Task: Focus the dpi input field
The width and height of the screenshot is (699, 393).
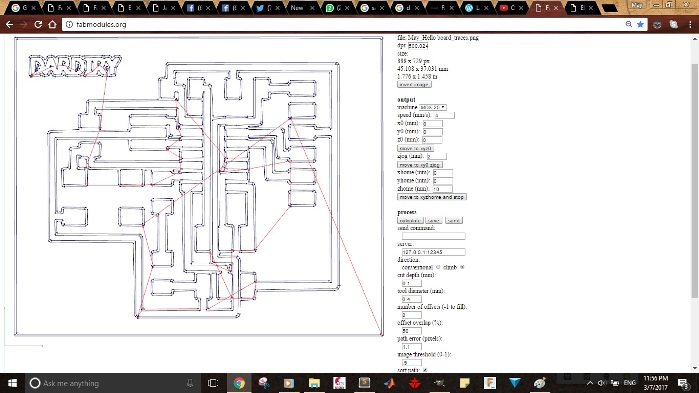Action: click(418, 45)
